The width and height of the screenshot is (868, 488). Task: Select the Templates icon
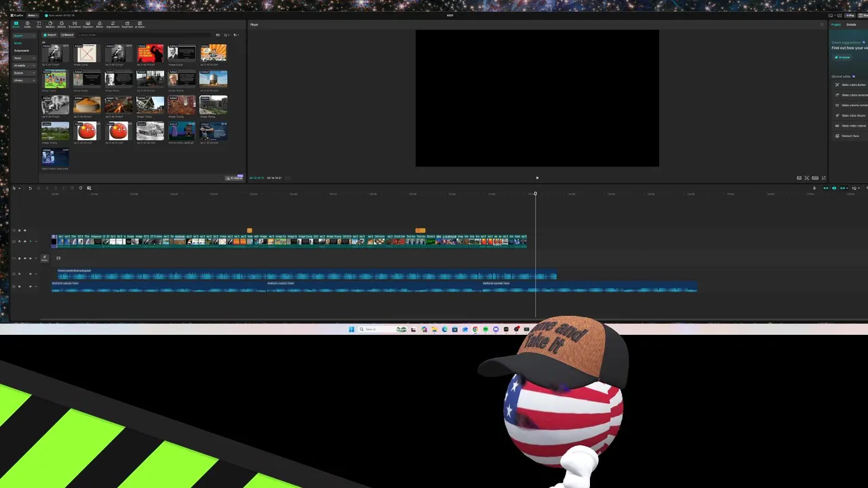coord(127,24)
